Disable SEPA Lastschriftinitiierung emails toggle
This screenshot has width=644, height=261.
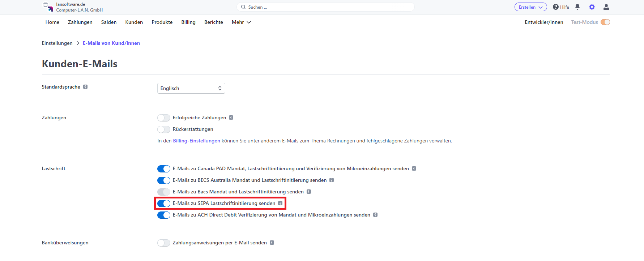[x=164, y=204]
